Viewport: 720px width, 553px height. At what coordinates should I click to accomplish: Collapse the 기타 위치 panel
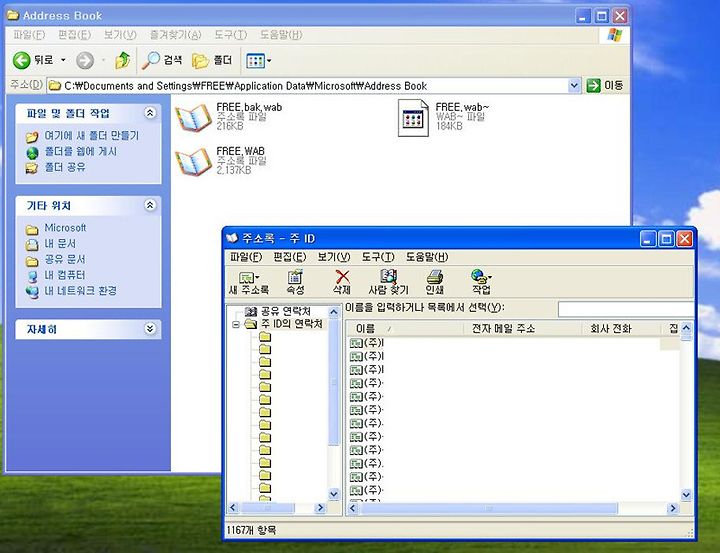tap(150, 205)
